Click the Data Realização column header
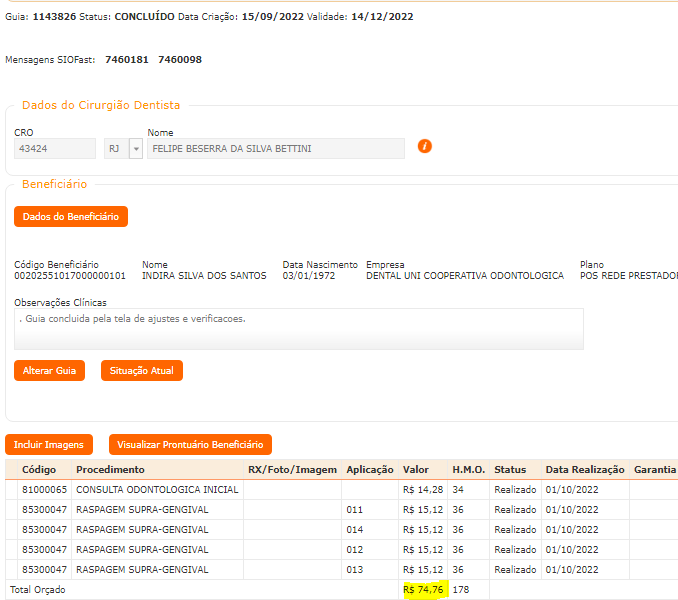This screenshot has height=600, width=678. pyautogui.click(x=585, y=470)
